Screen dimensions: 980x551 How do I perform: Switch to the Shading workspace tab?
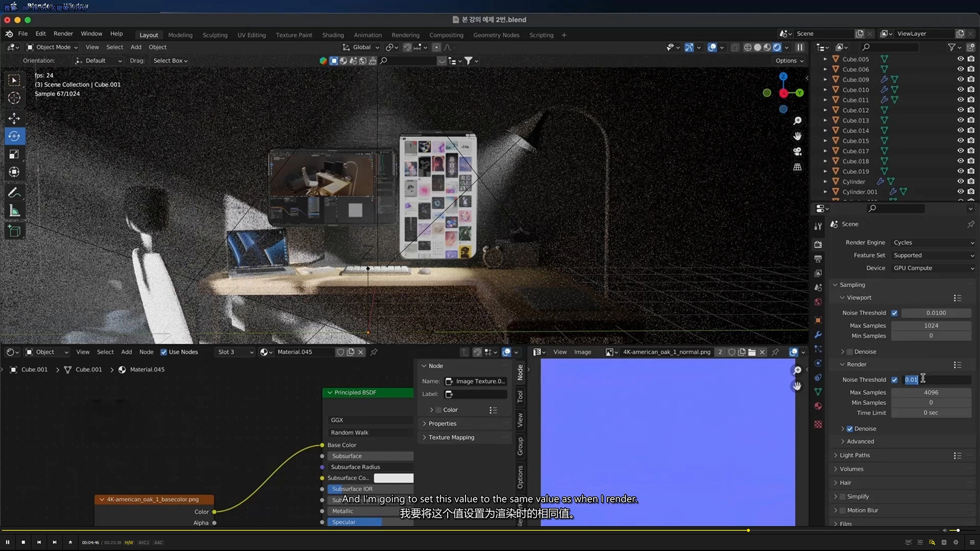[333, 35]
